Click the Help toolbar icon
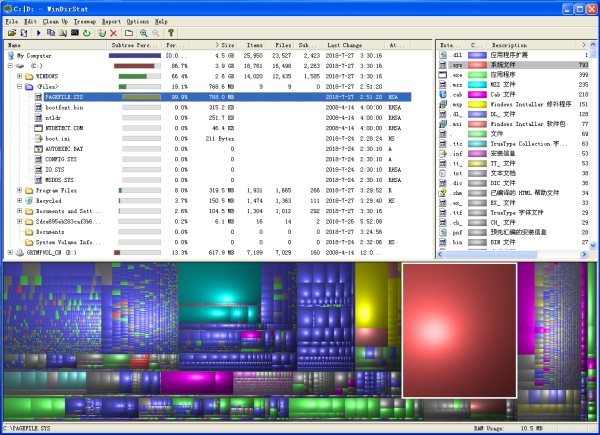The width and height of the screenshot is (600, 435). pyautogui.click(x=170, y=33)
